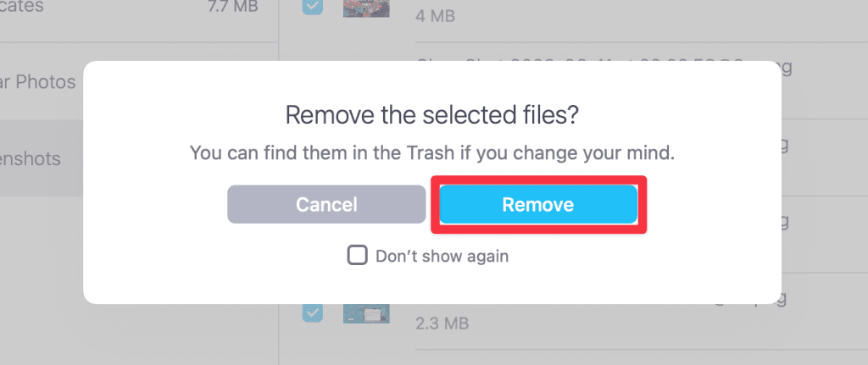Open the Similar Photos sidebar category
The width and height of the screenshot is (868, 365).
[38, 82]
